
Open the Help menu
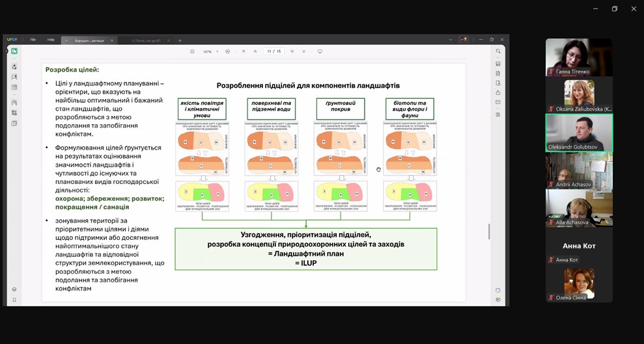51,40
